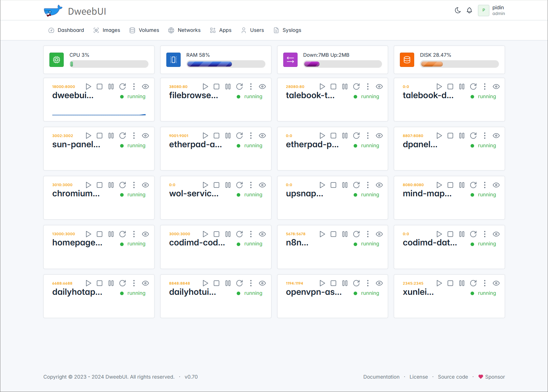
Task: Hide the dpanel container using eye icon
Action: [x=496, y=136]
